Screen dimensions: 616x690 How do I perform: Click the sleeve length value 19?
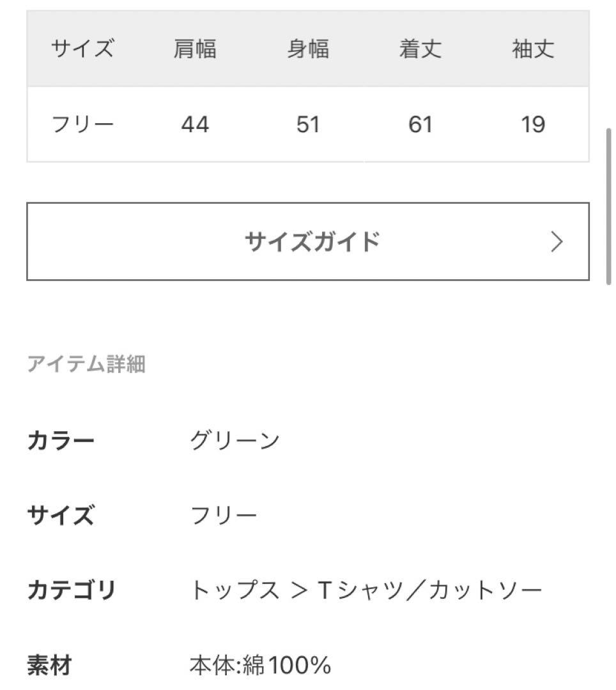click(x=533, y=125)
